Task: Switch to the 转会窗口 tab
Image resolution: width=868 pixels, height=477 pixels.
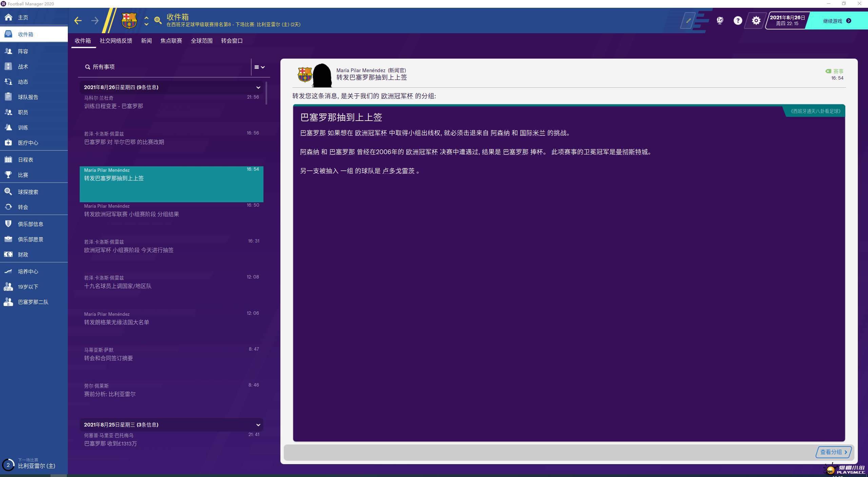Action: click(x=232, y=41)
